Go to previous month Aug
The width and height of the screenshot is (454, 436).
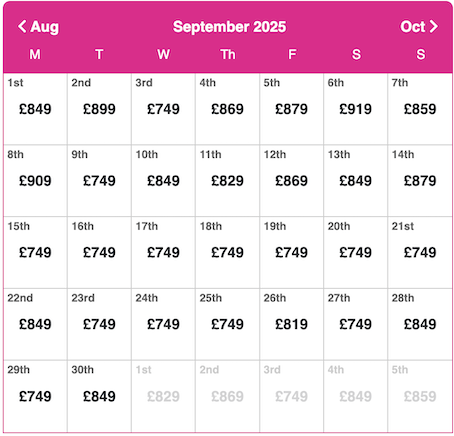38,27
